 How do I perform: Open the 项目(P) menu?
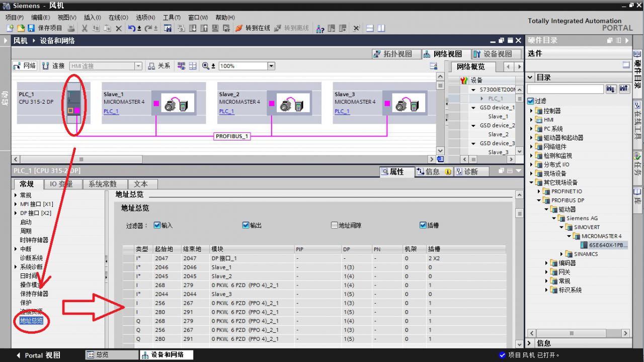pyautogui.click(x=14, y=17)
